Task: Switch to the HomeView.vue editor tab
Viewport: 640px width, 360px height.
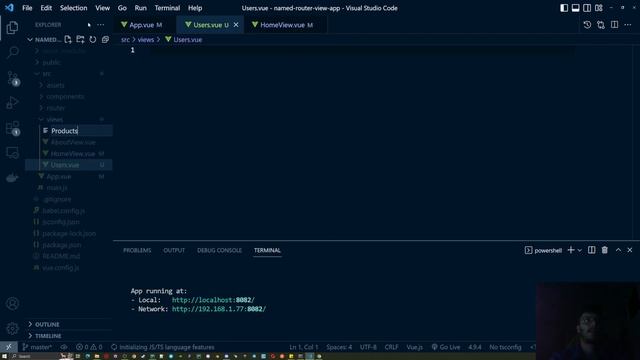Action: click(x=286, y=25)
